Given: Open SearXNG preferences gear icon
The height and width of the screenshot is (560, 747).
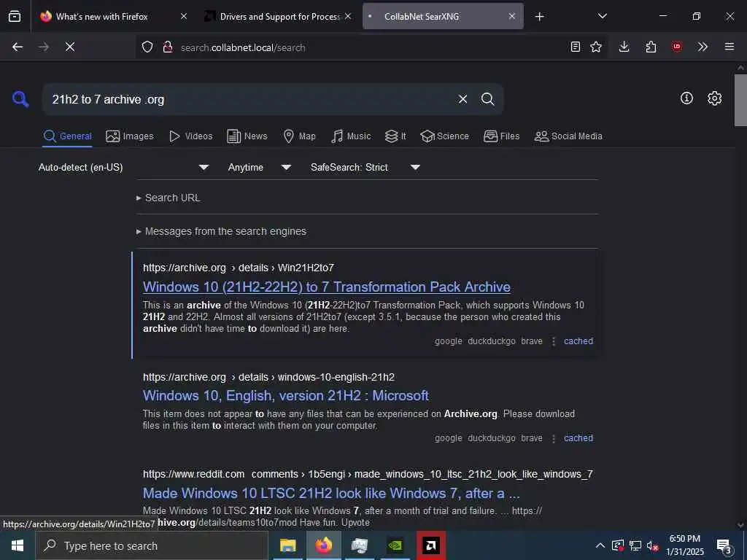Looking at the screenshot, I should click(715, 98).
